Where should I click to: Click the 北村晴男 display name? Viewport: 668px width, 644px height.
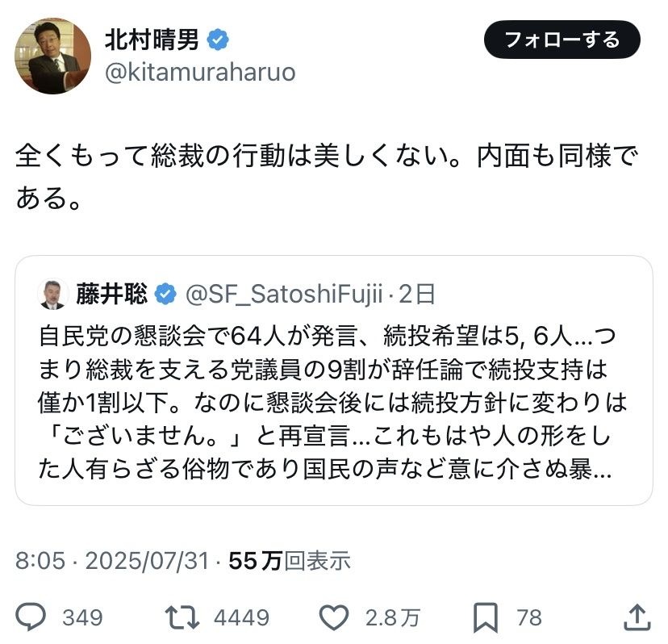click(152, 39)
